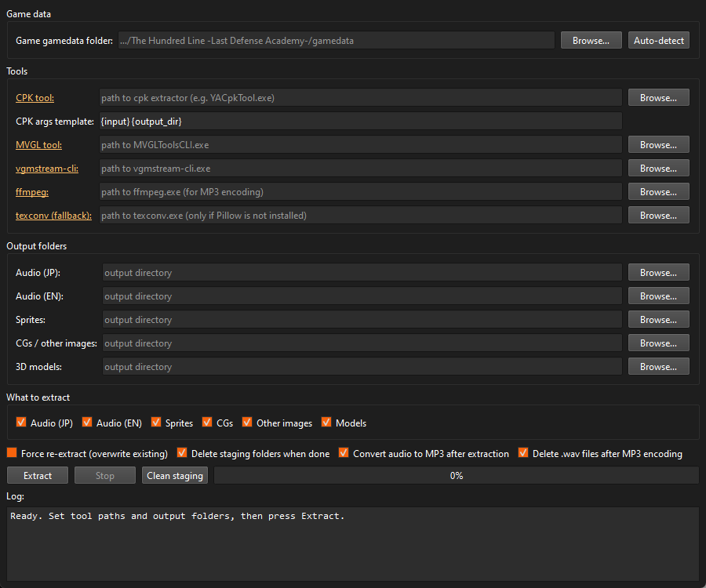706x588 pixels.
Task: Click the Stop button
Action: click(105, 476)
